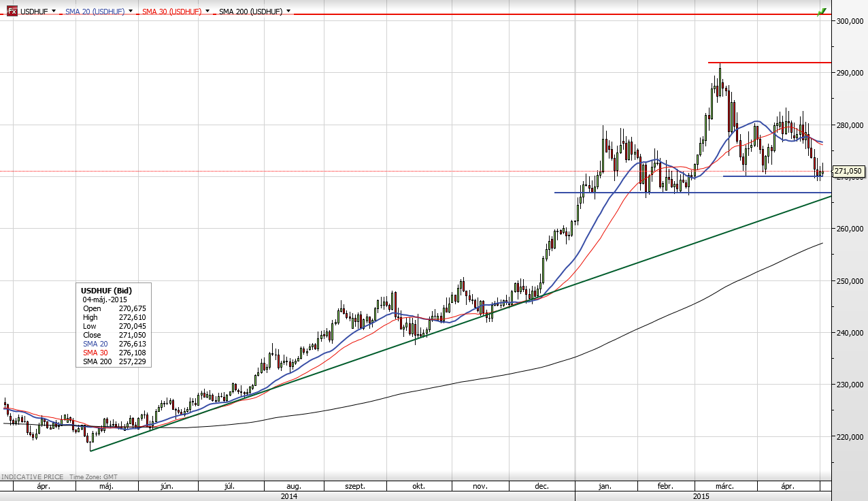Image resolution: width=868 pixels, height=501 pixels.
Task: Click the 290,000 price axis label
Action: 850,73
